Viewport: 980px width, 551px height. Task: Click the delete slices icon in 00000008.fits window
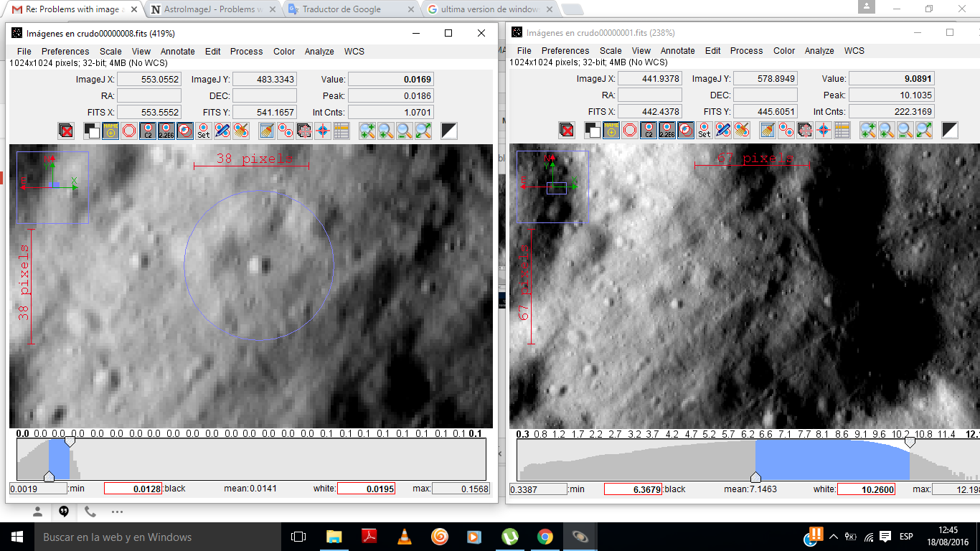tap(66, 131)
